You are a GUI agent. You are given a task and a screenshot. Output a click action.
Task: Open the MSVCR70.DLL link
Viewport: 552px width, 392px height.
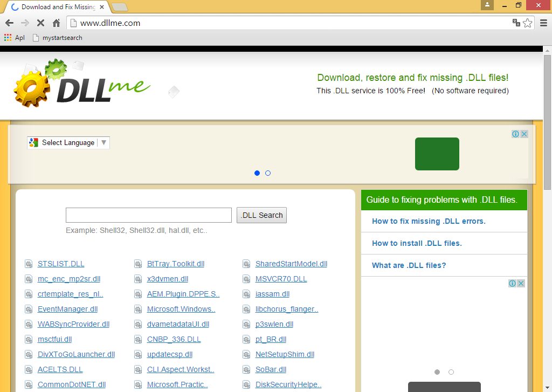click(281, 279)
